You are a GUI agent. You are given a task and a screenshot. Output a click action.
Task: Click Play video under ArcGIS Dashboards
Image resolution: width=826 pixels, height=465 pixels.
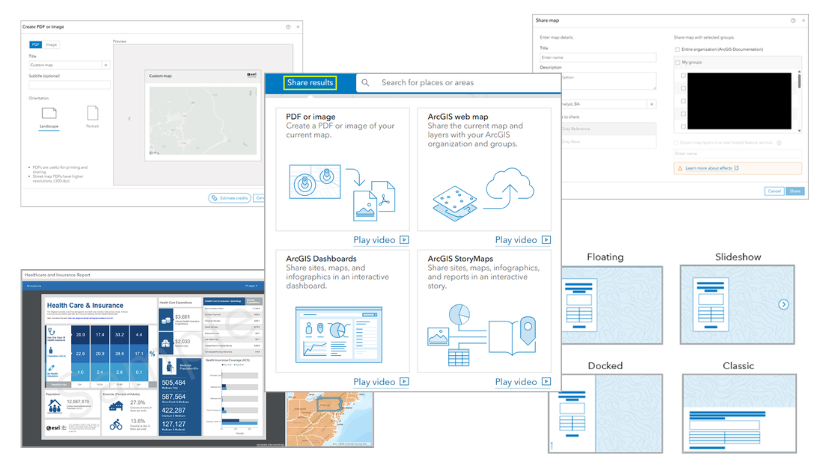[x=381, y=382]
